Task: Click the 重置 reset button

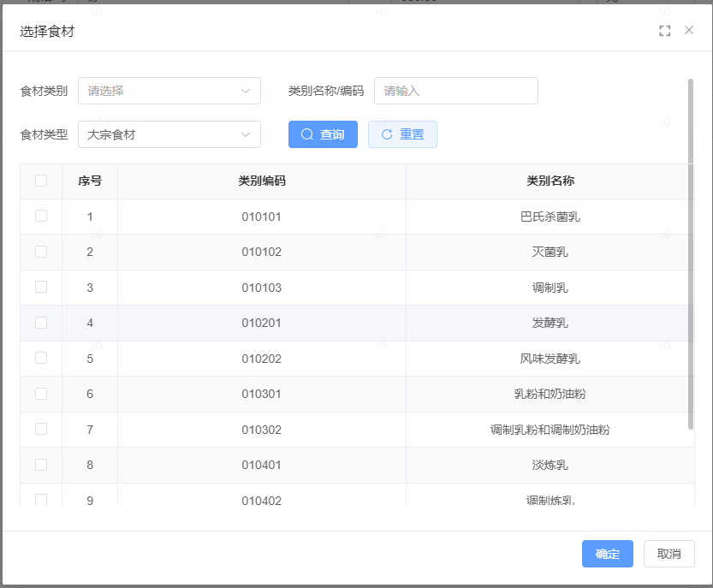Action: (x=402, y=134)
